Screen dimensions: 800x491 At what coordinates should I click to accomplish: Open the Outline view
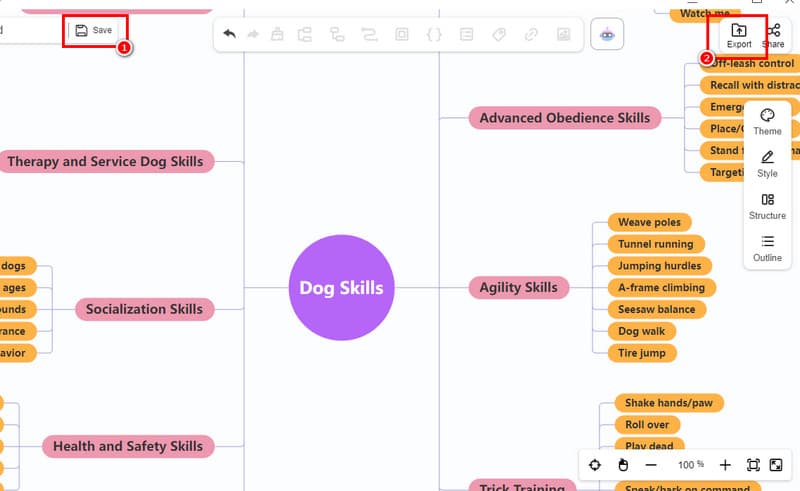(767, 248)
